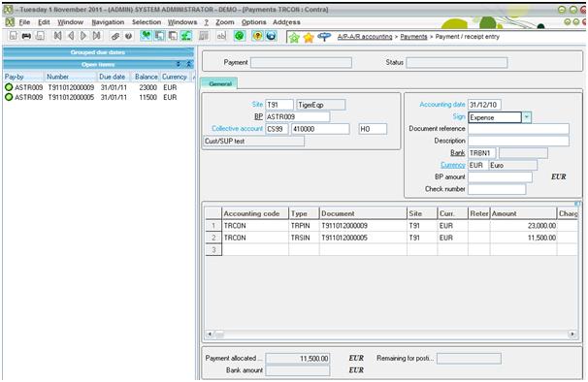588x382 pixels.
Task: Switch to the General tab
Action: [220, 83]
